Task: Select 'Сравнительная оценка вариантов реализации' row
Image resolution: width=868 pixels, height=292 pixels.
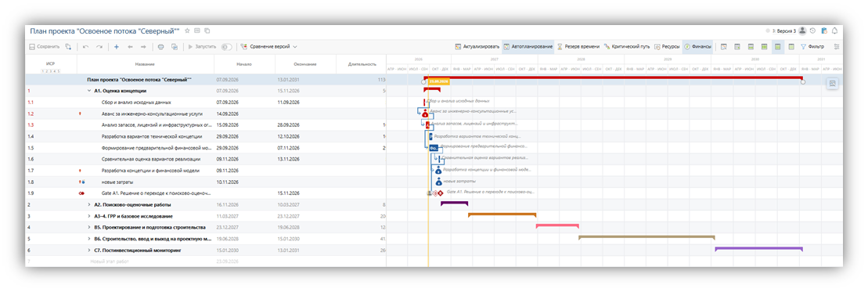Action: 205,159
